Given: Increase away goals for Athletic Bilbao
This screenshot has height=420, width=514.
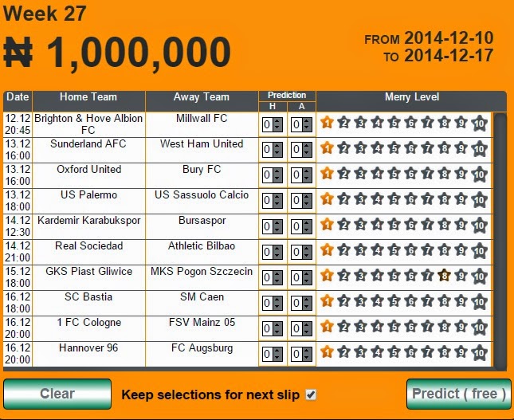Looking at the screenshot, I should [x=307, y=249].
